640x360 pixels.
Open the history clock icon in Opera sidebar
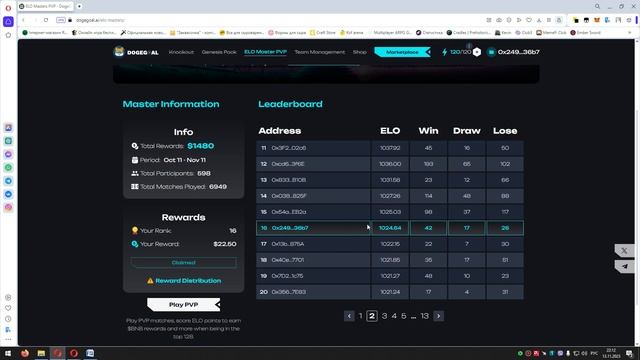(x=8, y=319)
